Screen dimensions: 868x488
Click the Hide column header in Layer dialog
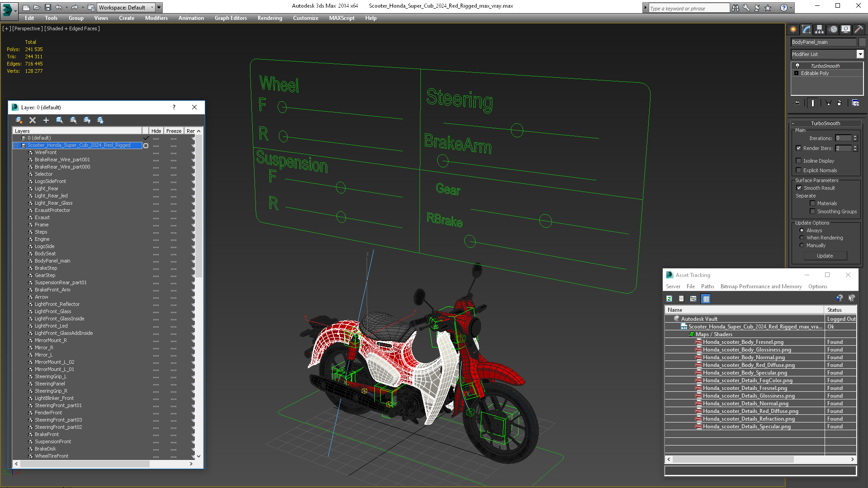point(156,131)
